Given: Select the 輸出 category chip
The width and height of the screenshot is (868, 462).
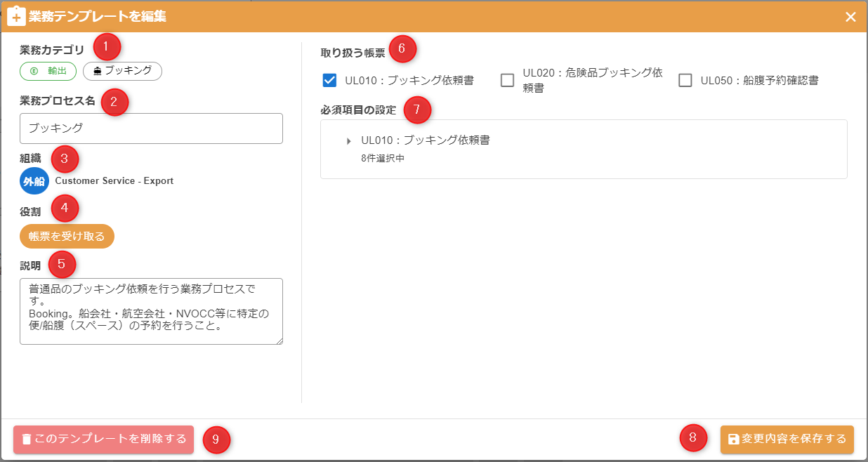Looking at the screenshot, I should (x=48, y=71).
